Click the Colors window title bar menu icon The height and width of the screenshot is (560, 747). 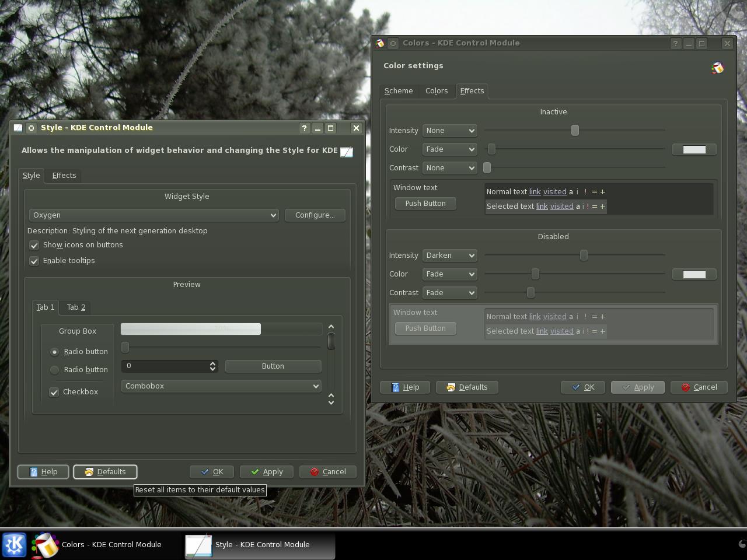point(380,43)
